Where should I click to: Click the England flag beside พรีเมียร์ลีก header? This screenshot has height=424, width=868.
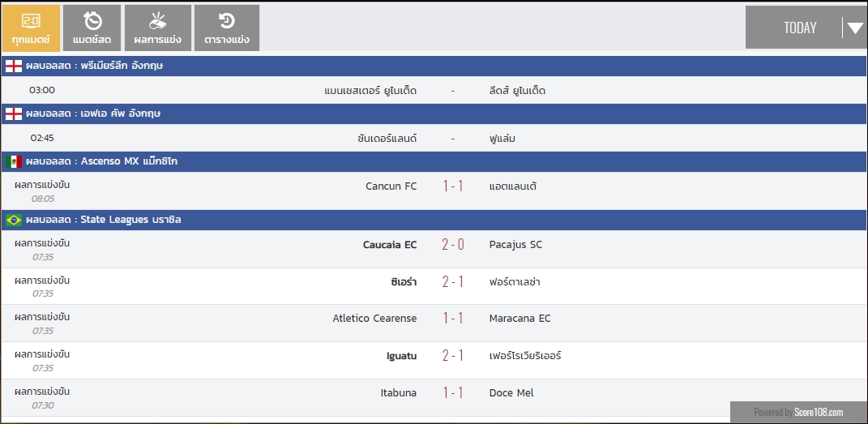14,66
